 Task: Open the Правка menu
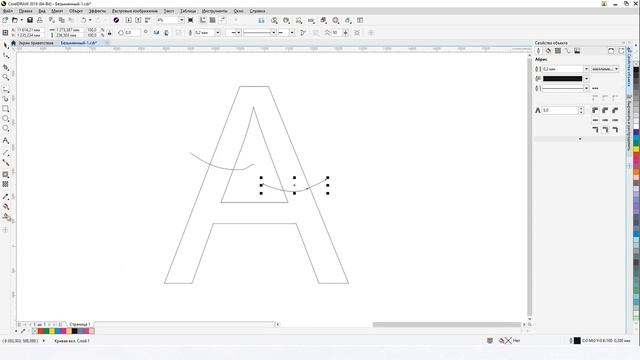click(25, 11)
